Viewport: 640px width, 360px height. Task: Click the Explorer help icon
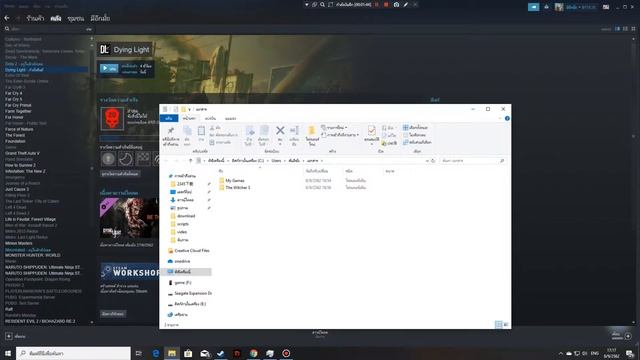pyautogui.click(x=507, y=118)
